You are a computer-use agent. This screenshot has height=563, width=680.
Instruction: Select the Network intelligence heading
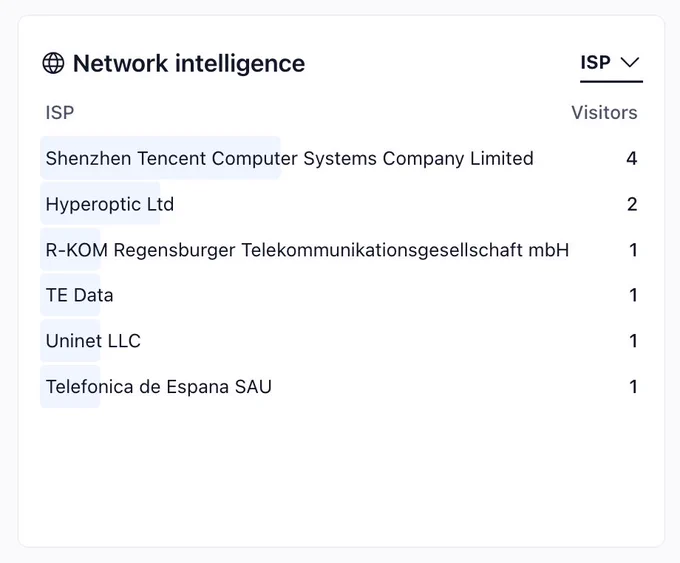189,63
